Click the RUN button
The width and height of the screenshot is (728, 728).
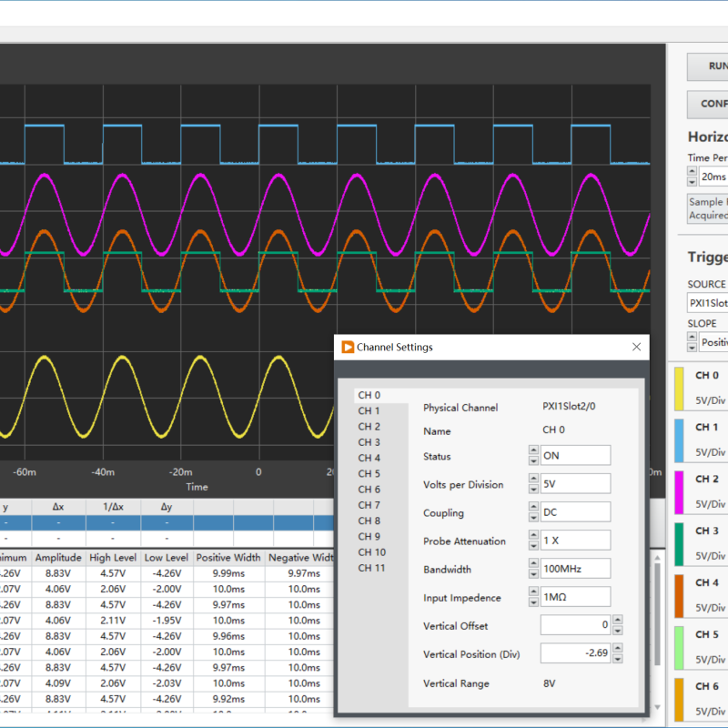pyautogui.click(x=708, y=66)
